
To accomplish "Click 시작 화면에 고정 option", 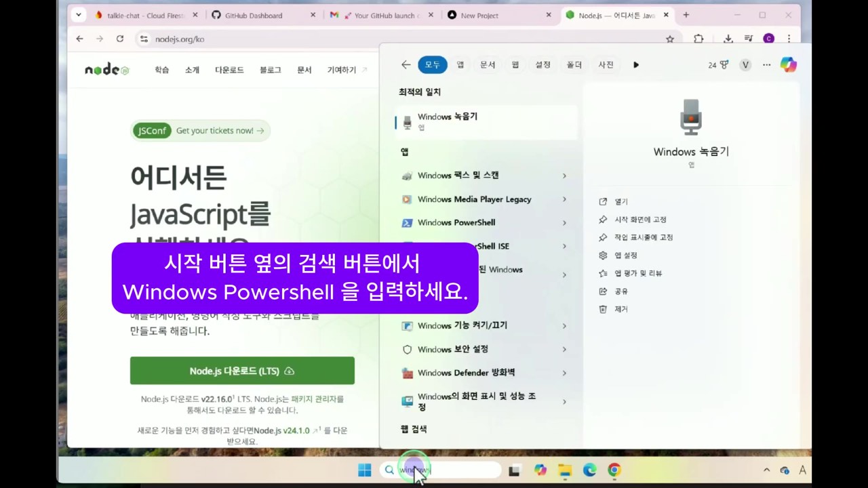I will click(640, 220).
